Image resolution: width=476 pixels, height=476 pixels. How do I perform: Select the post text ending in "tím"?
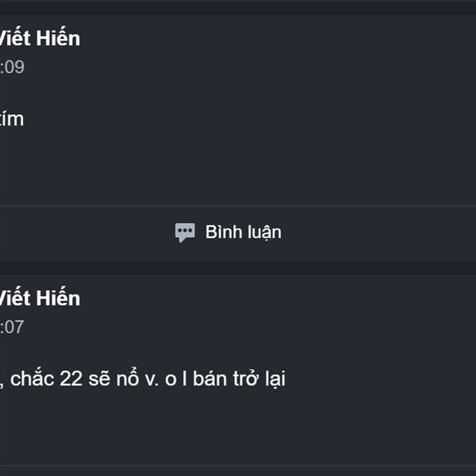click(x=12, y=119)
